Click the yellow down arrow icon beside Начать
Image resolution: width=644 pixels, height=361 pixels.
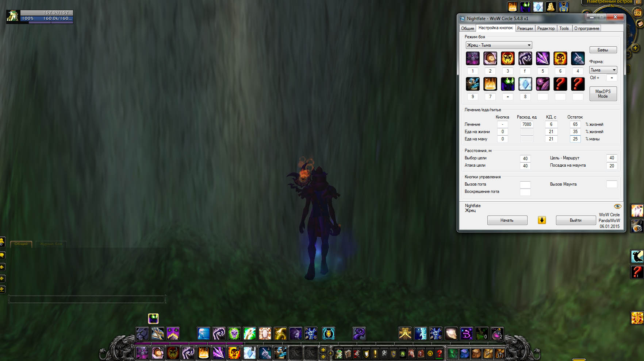click(x=542, y=220)
